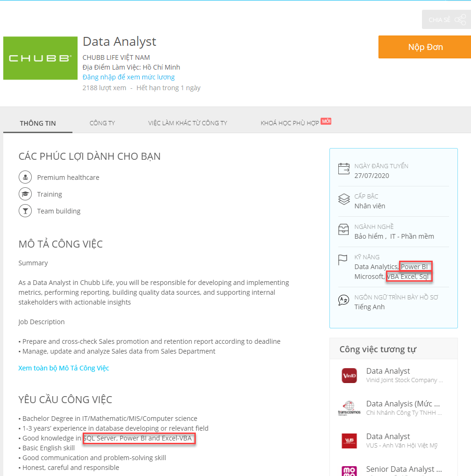Switch to the Công Ty tab

102,123
